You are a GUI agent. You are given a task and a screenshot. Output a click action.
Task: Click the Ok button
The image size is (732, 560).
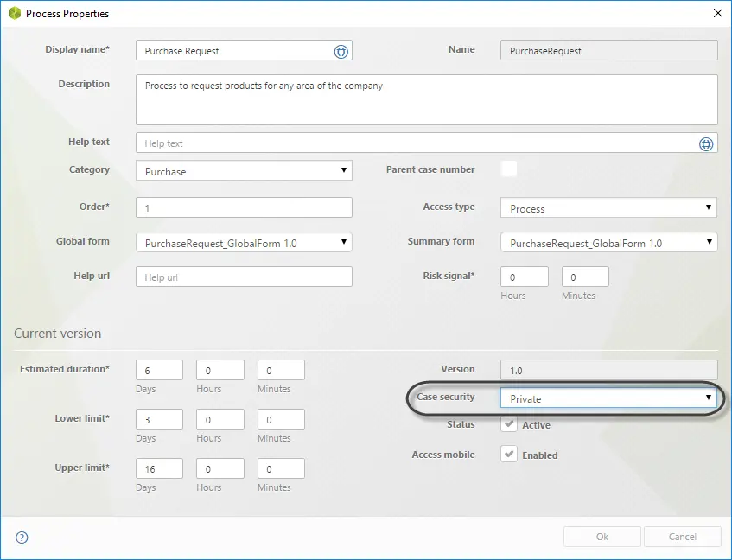pos(602,537)
